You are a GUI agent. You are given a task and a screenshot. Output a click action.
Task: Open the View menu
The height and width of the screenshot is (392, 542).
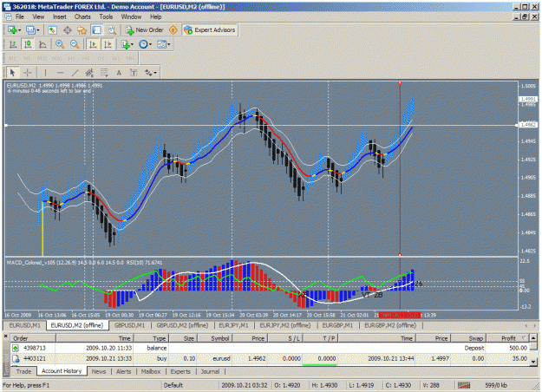coord(38,16)
